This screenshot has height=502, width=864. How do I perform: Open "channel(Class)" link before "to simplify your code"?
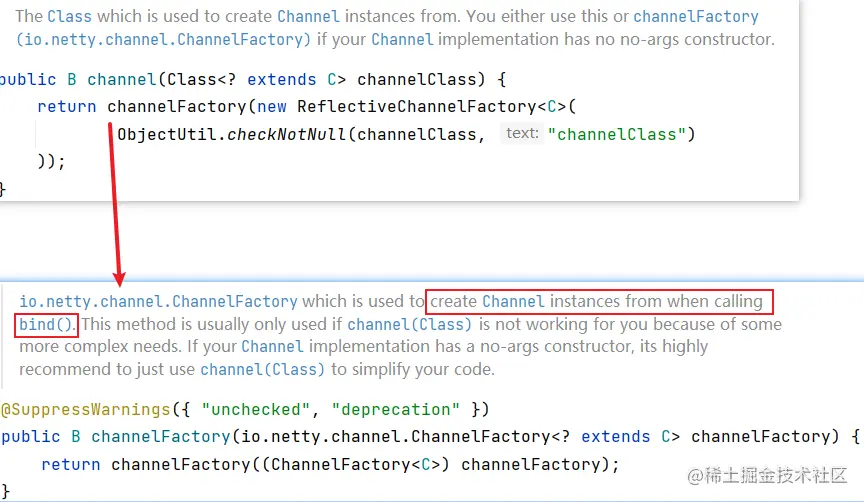pyautogui.click(x=262, y=369)
